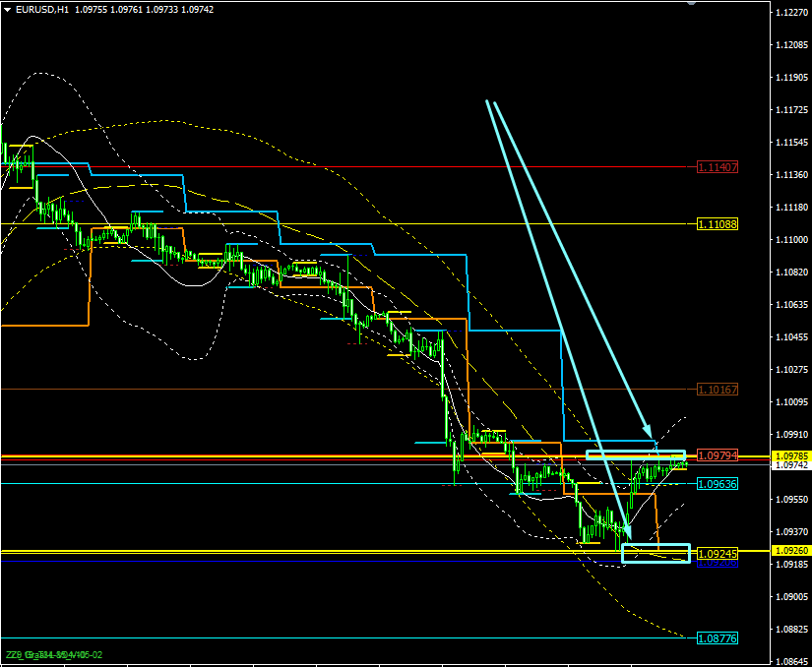812x667 pixels.
Task: Select the lower cyan rectangle near 1.09245
Action: coord(656,553)
